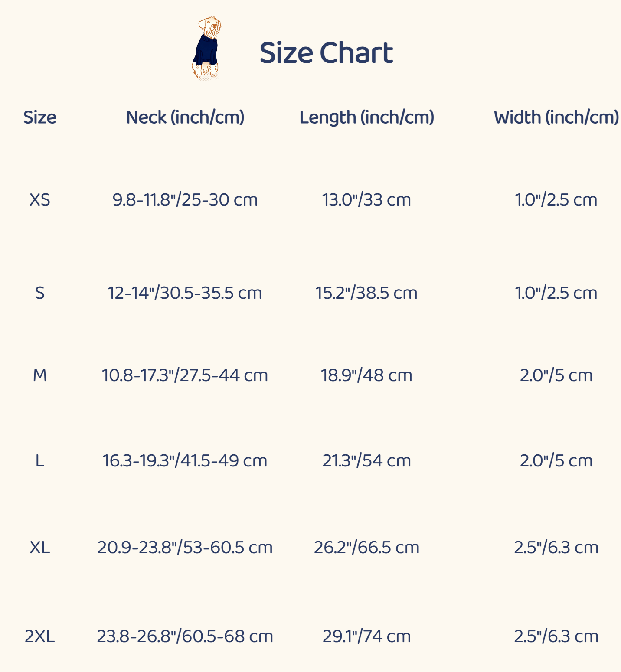Pick the XL size row label

pos(39,548)
